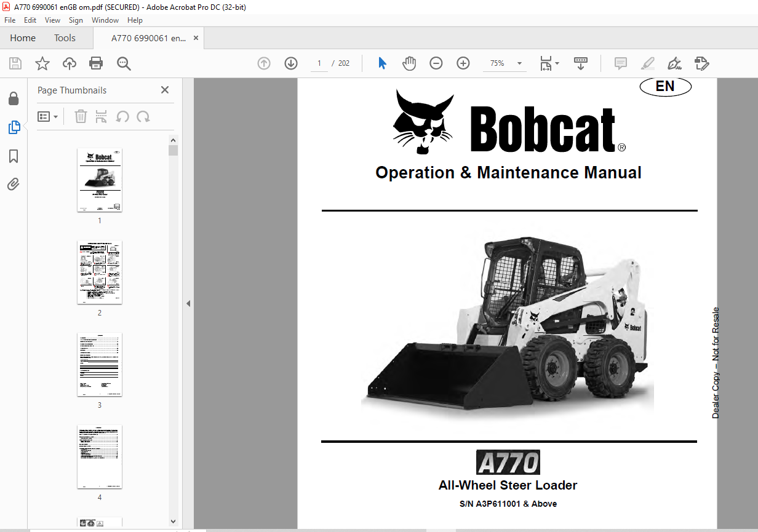
Task: Close the A770 document tab
Action: (x=196, y=38)
